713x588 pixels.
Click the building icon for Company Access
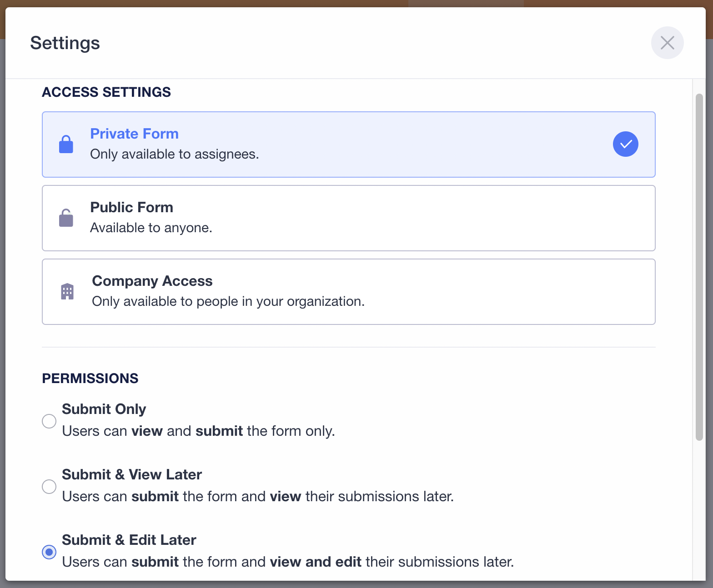tap(67, 291)
